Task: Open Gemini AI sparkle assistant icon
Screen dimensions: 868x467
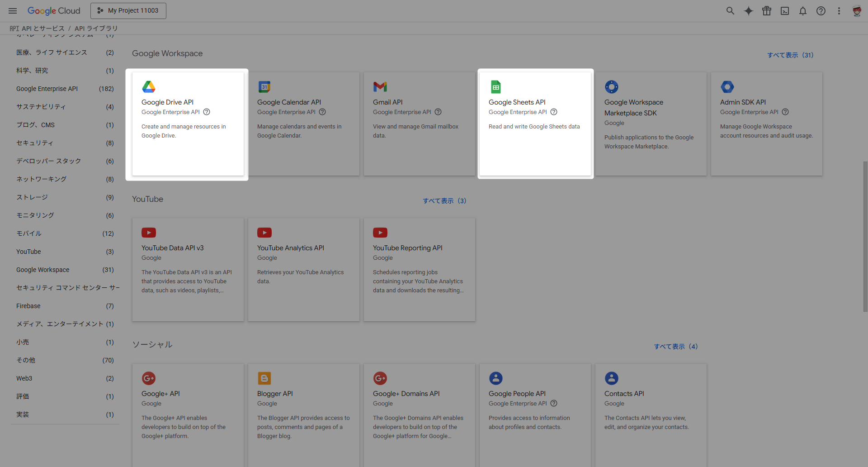Action: pyautogui.click(x=749, y=11)
